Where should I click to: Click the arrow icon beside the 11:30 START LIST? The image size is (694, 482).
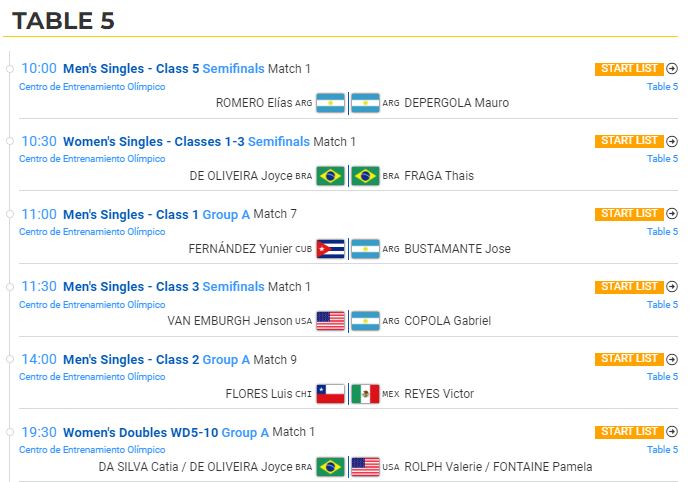tap(672, 286)
